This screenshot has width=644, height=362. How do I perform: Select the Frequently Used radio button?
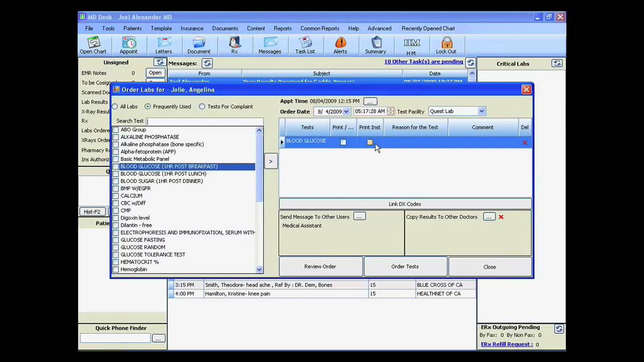click(147, 107)
